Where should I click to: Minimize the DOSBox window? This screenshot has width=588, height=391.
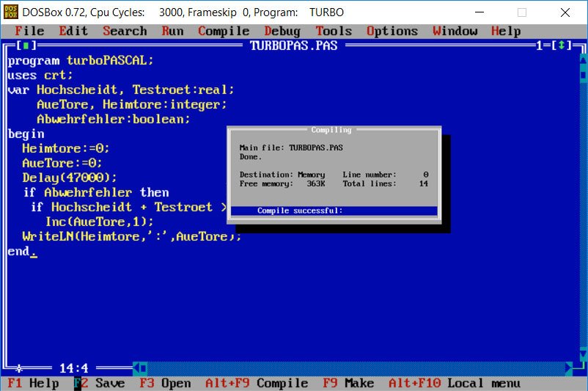479,12
